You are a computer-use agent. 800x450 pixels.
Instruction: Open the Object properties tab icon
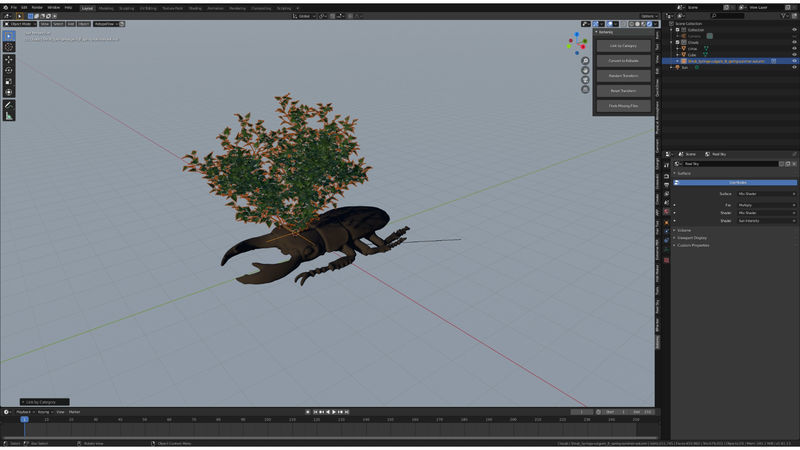[666, 222]
